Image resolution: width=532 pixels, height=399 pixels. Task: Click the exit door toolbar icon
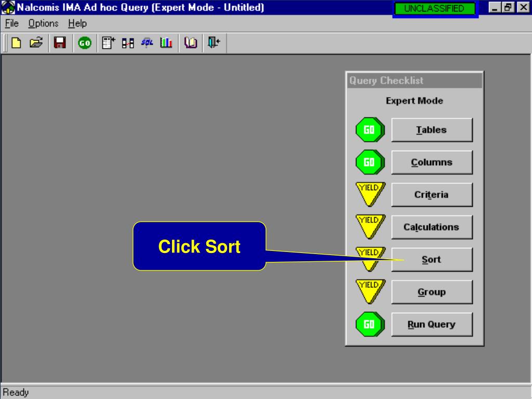click(214, 43)
